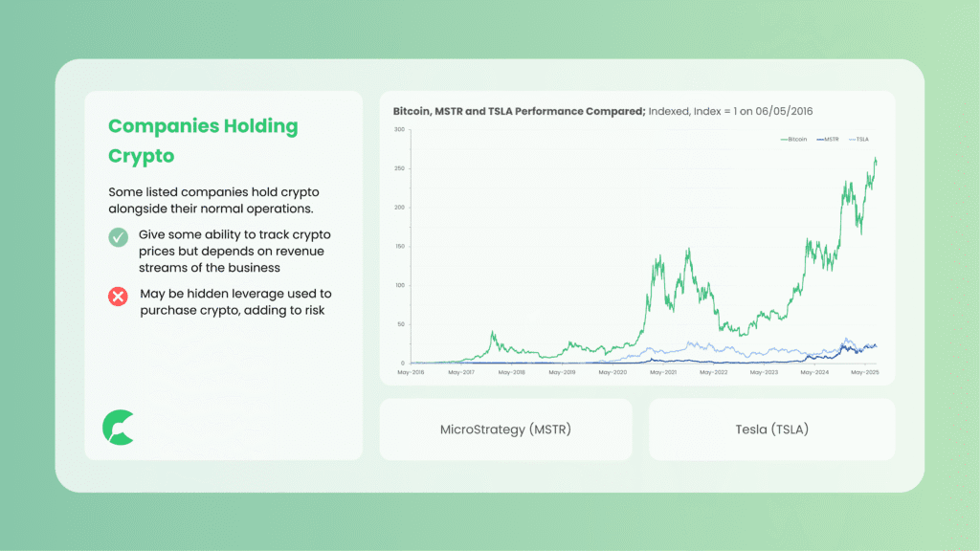Click the text 'May be hidden leverage used'
The height and width of the screenshot is (551, 980).
pyautogui.click(x=228, y=293)
